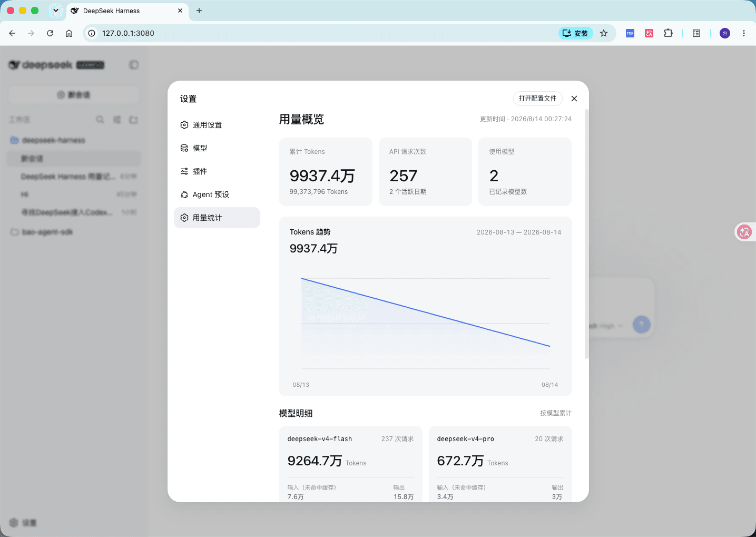View site information next to the URL
Viewport: 756px width, 537px height.
(92, 33)
